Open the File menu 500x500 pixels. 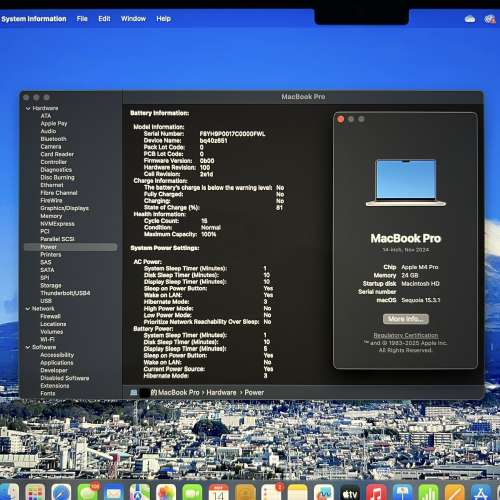tap(82, 19)
